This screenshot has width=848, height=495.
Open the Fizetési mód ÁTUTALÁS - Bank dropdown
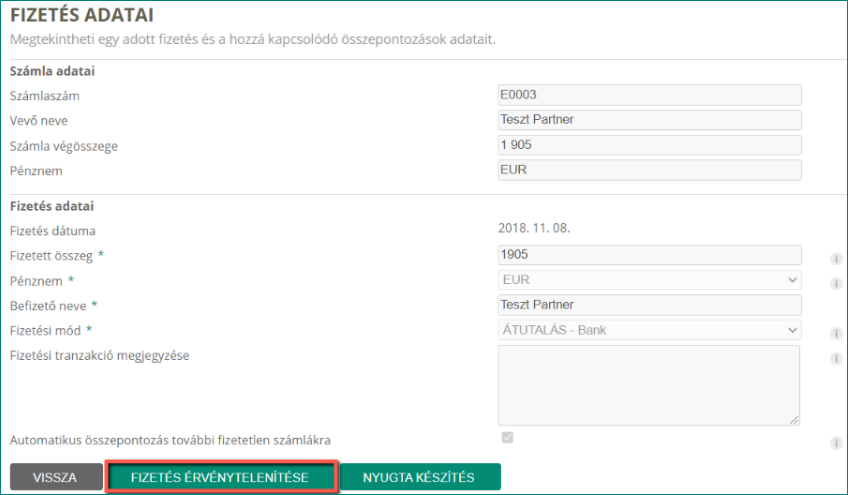[650, 330]
